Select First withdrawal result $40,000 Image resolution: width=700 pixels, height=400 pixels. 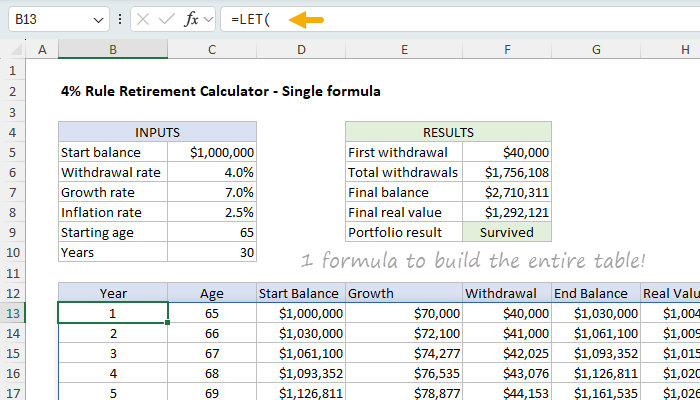point(507,152)
